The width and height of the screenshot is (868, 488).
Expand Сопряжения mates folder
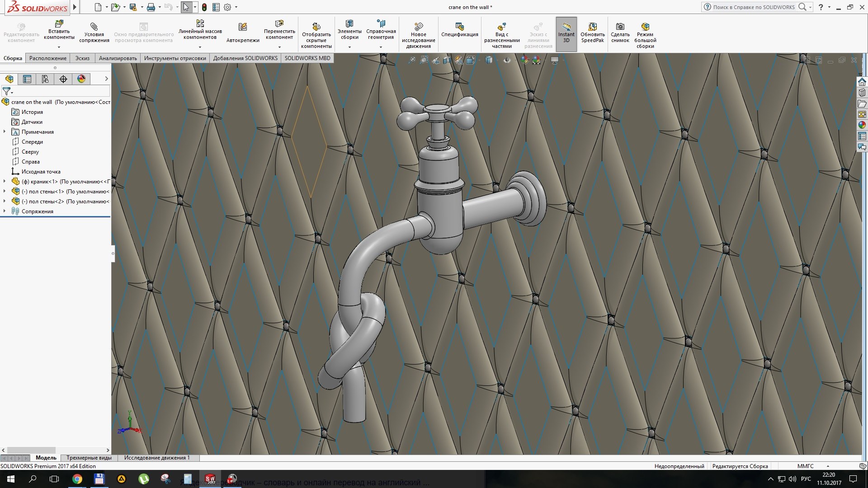point(5,211)
